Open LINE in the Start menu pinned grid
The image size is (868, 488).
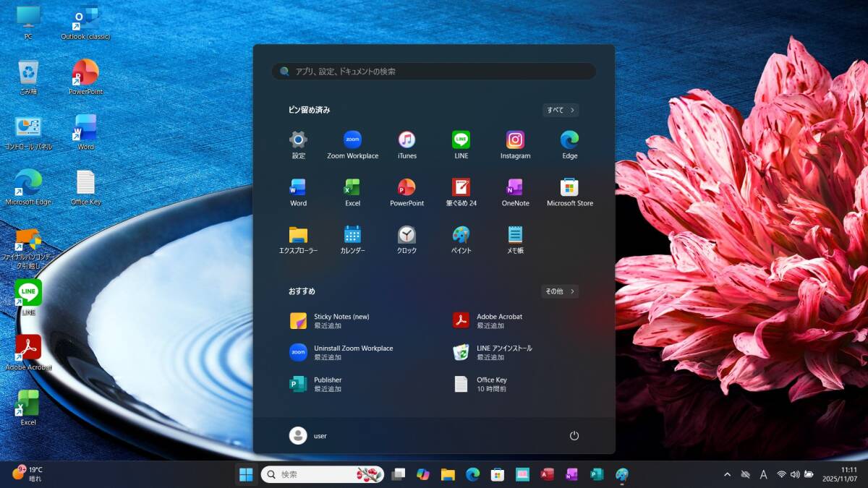(461, 145)
